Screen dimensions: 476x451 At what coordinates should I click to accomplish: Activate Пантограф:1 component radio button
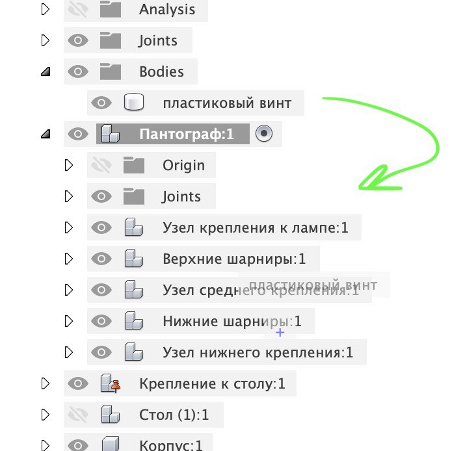(264, 134)
